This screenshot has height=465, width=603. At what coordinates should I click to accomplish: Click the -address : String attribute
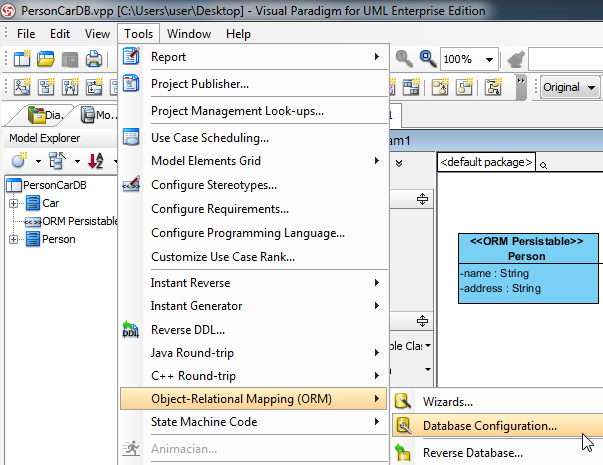pyautogui.click(x=500, y=288)
